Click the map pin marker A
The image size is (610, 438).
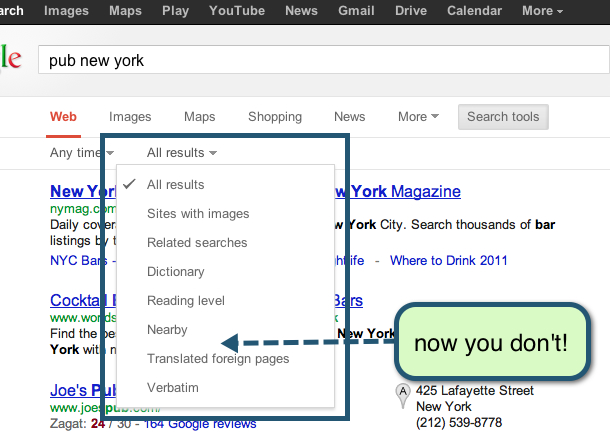pyautogui.click(x=403, y=395)
